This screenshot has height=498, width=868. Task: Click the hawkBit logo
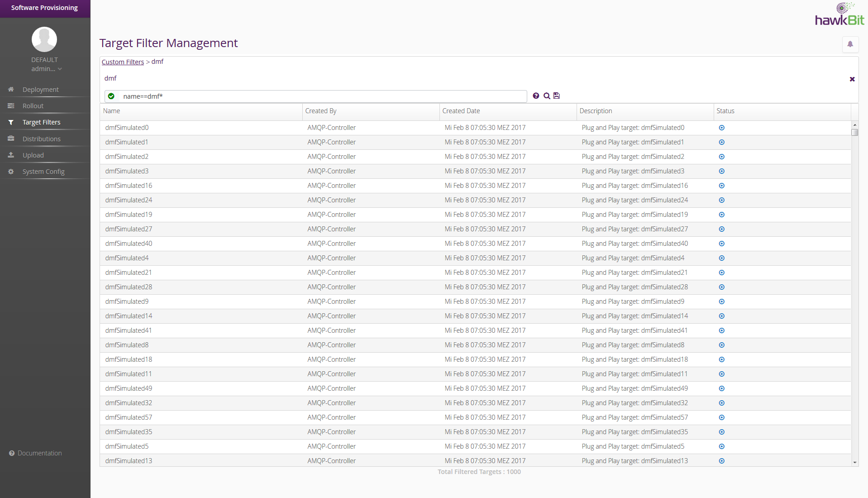tap(839, 15)
